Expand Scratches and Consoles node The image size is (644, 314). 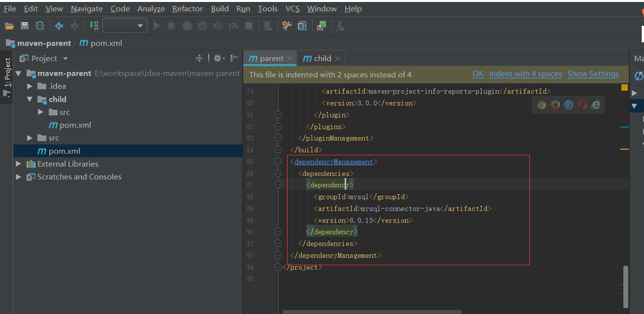pyautogui.click(x=19, y=176)
